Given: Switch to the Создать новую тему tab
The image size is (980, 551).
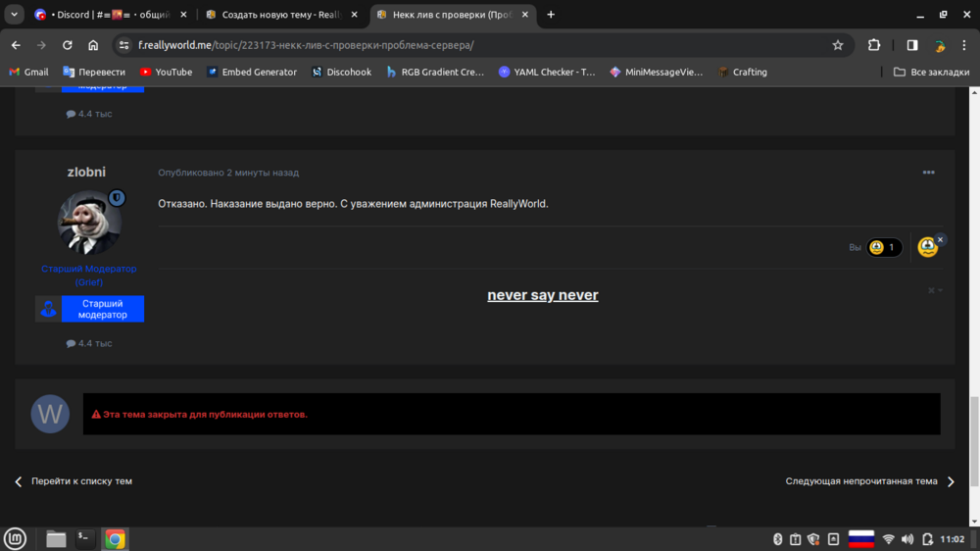Looking at the screenshot, I should coord(281,15).
